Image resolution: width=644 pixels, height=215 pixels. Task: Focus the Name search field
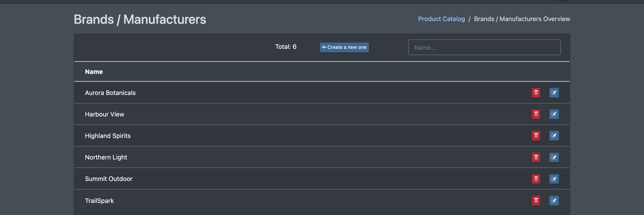pyautogui.click(x=484, y=47)
